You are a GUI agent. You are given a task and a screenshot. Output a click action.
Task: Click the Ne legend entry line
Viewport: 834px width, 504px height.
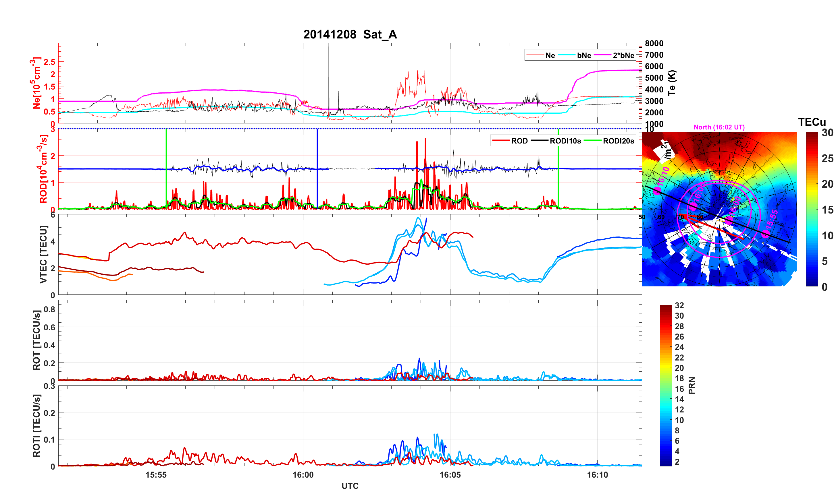535,55
